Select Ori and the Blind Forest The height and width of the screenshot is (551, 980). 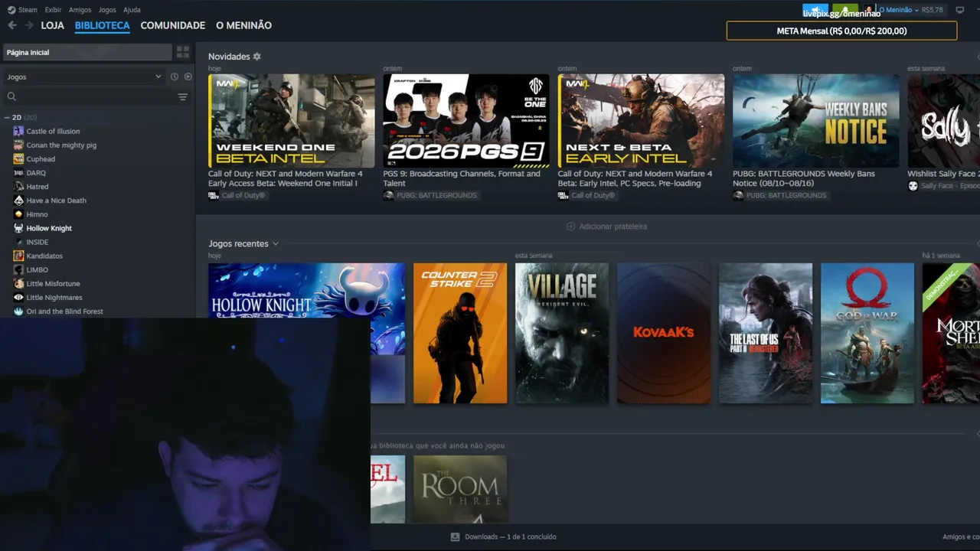tap(64, 311)
